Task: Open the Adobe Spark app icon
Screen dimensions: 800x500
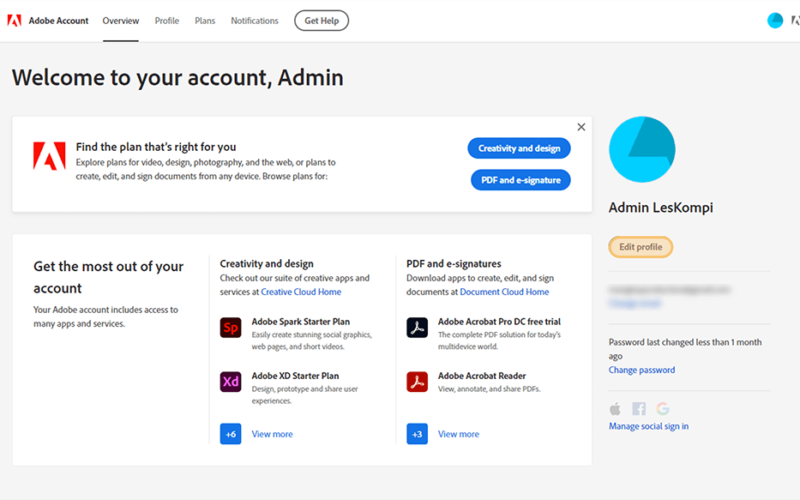Action: pos(231,328)
